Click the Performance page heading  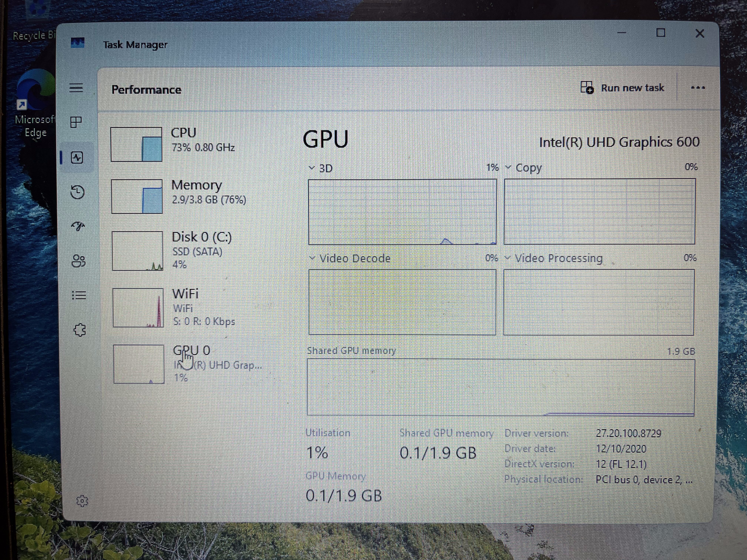[146, 90]
